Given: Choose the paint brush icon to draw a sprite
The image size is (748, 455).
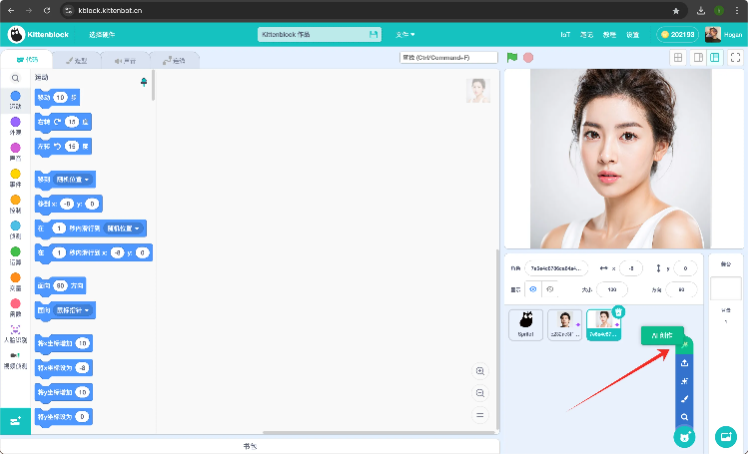Looking at the screenshot, I should (685, 398).
